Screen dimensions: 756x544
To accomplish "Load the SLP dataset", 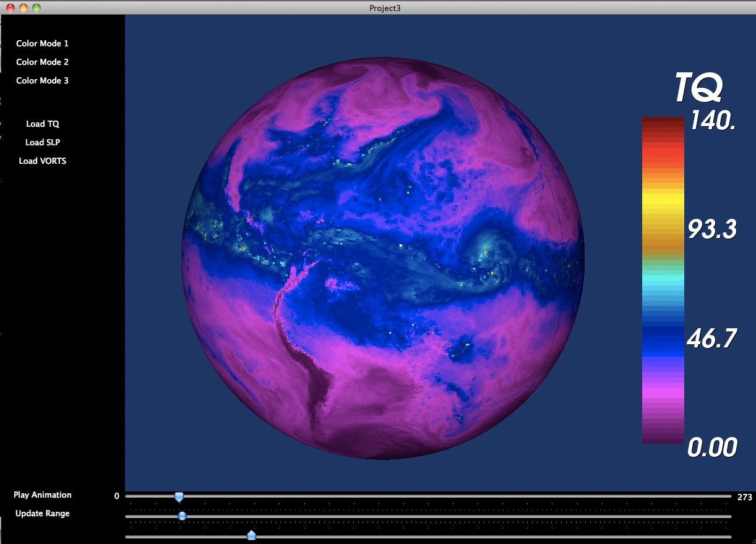I will (x=43, y=143).
